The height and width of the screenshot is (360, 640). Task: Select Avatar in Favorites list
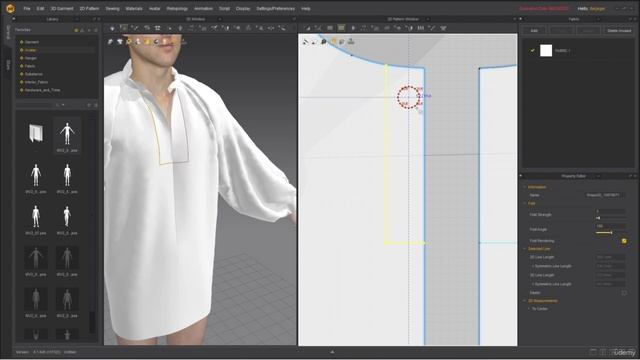point(31,50)
